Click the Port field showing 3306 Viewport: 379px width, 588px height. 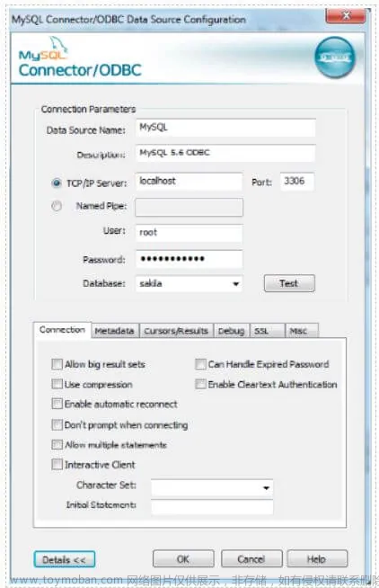(x=297, y=182)
